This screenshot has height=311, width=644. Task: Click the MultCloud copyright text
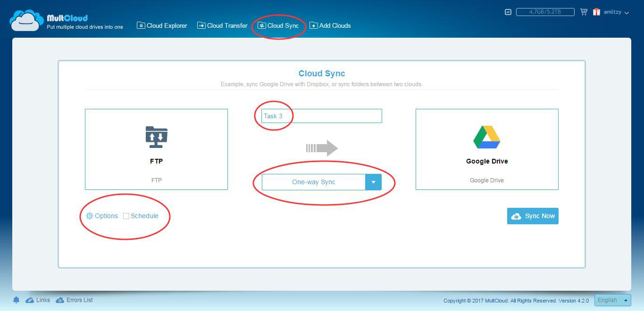tap(516, 301)
